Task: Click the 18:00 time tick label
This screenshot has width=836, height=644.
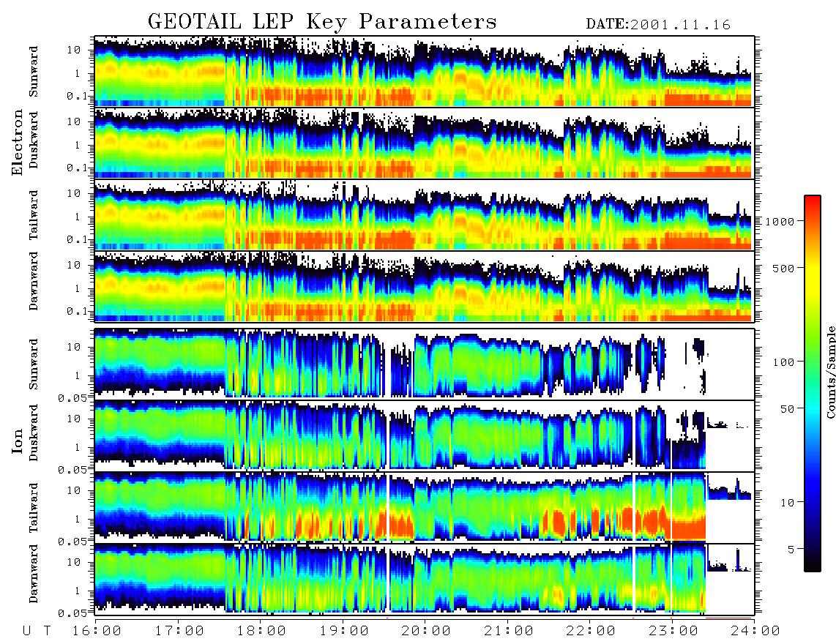Action: coord(262,631)
